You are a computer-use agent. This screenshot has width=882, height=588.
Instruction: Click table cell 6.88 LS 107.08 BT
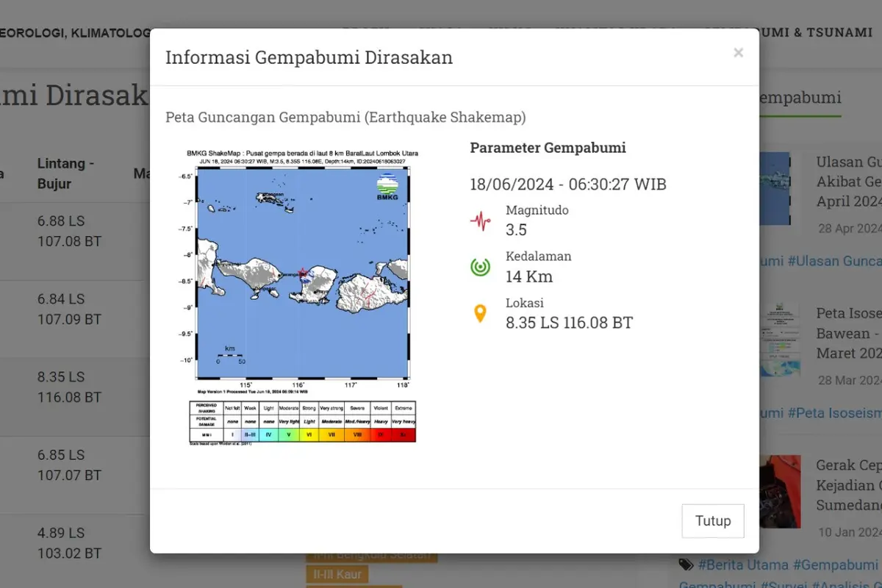69,231
